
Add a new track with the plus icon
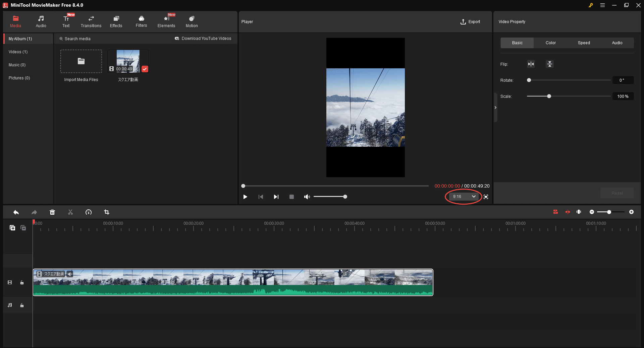coord(12,228)
